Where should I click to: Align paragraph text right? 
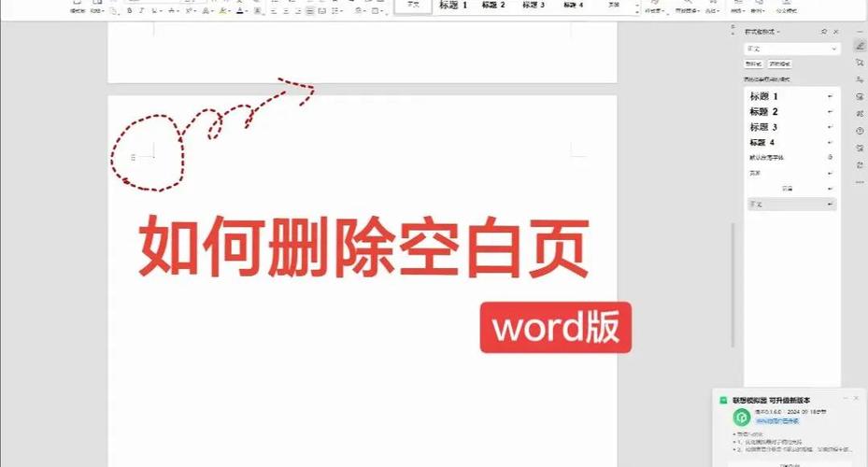298,11
